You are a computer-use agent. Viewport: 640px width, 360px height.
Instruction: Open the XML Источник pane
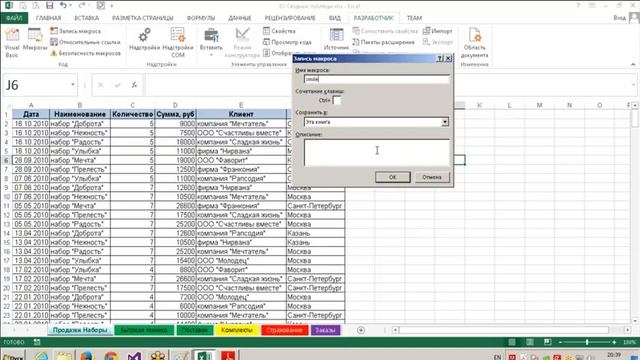[x=336, y=40]
